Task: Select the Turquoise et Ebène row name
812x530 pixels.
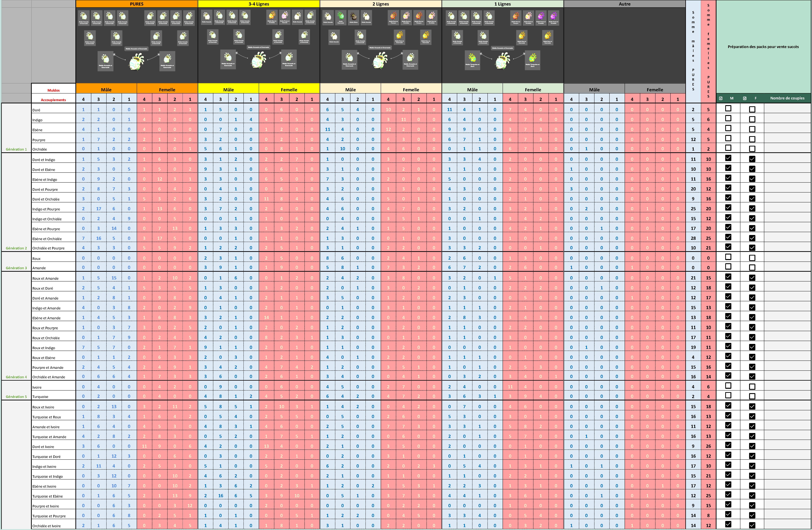Action: (47, 496)
